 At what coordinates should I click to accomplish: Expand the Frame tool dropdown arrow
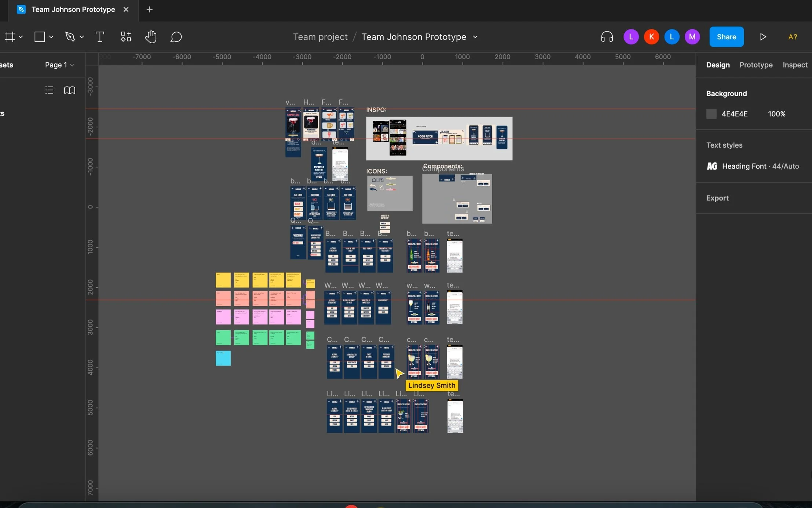point(21,37)
